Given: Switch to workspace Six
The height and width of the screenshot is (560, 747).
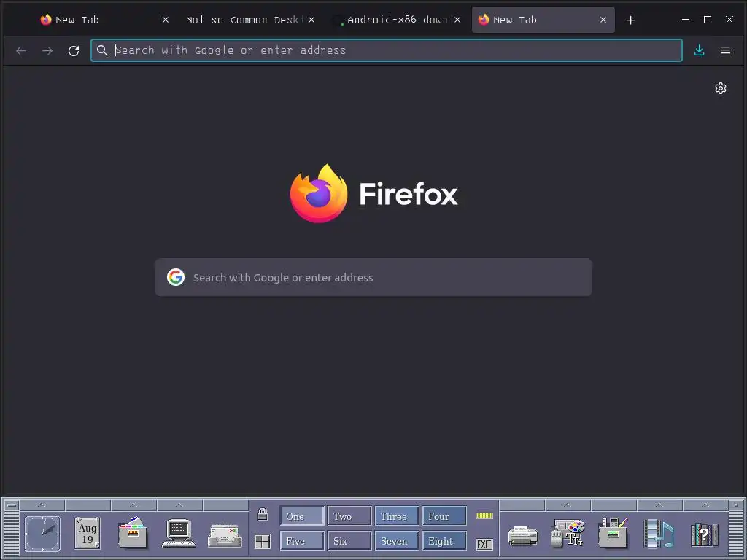Looking at the screenshot, I should [349, 541].
